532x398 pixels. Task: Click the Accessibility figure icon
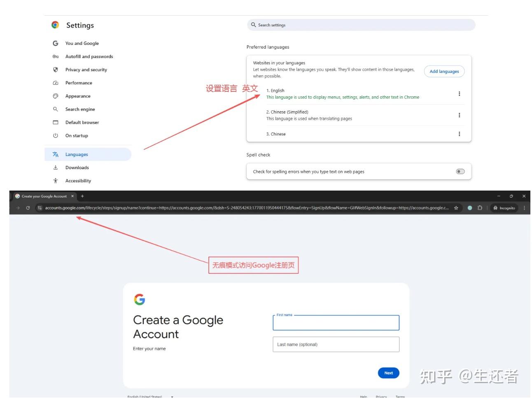tap(56, 181)
